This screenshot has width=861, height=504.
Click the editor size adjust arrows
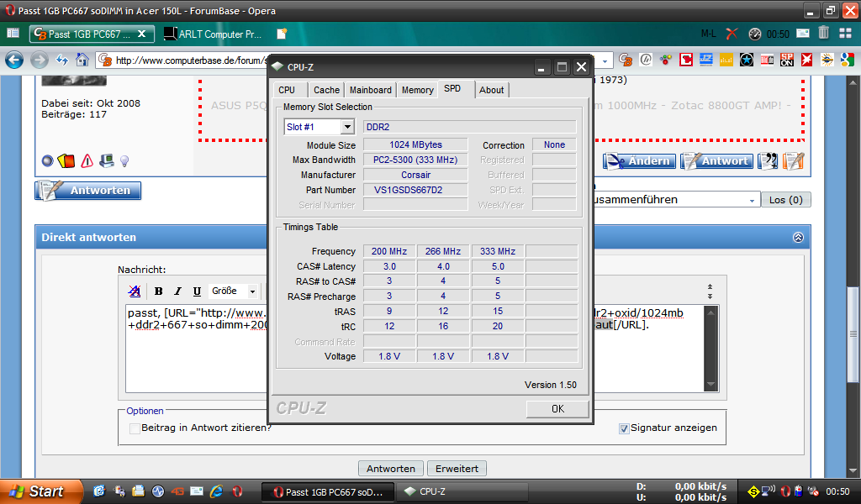tap(710, 291)
